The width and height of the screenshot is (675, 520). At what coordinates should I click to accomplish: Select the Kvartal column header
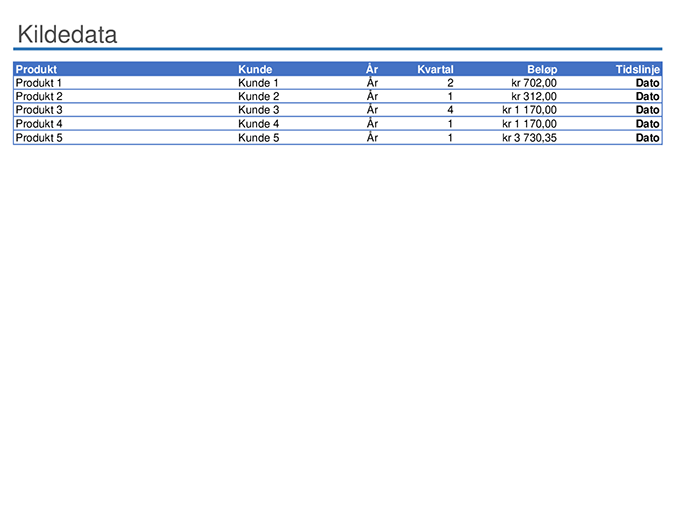pyautogui.click(x=435, y=69)
